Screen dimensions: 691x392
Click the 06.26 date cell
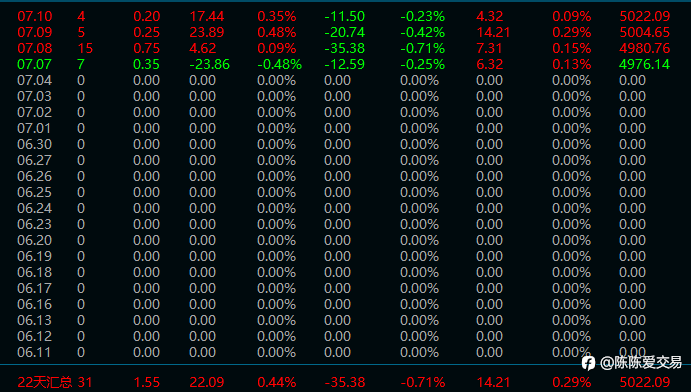[x=35, y=176]
